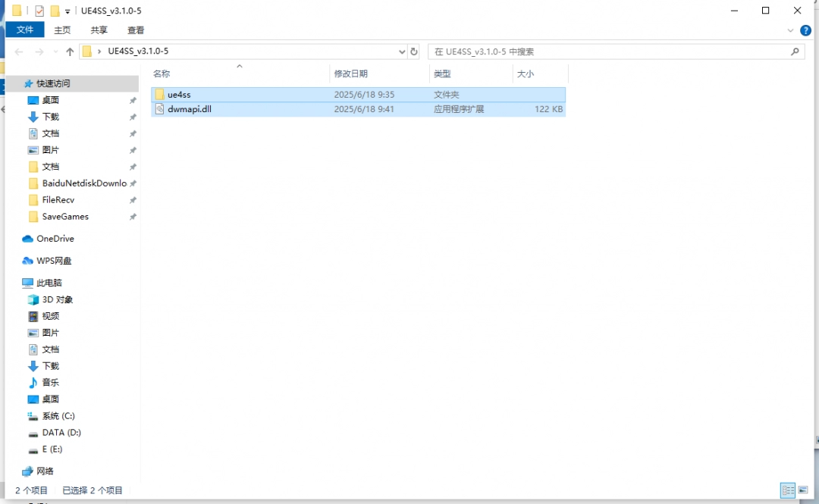This screenshot has height=504, width=819.
Task: Open WPS网盘 cloud drive in sidebar
Action: [54, 261]
